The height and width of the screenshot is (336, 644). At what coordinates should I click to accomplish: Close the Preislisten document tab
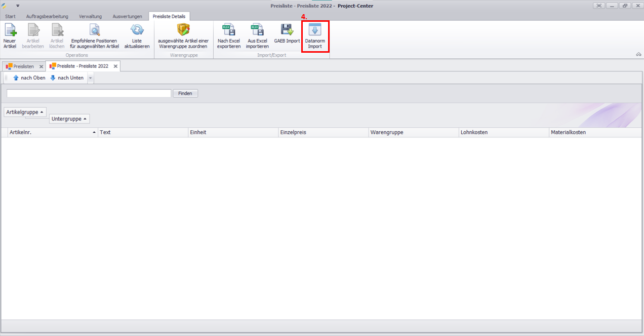click(41, 66)
